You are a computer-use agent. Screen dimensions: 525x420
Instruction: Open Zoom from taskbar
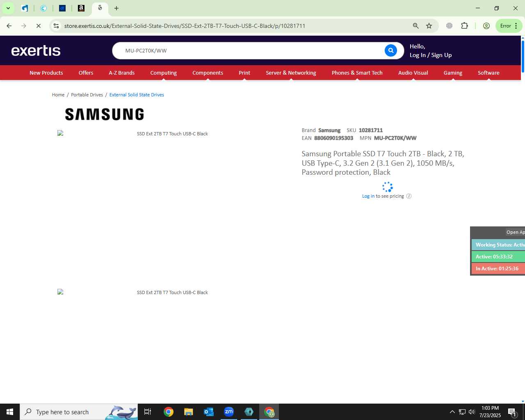coord(229,412)
